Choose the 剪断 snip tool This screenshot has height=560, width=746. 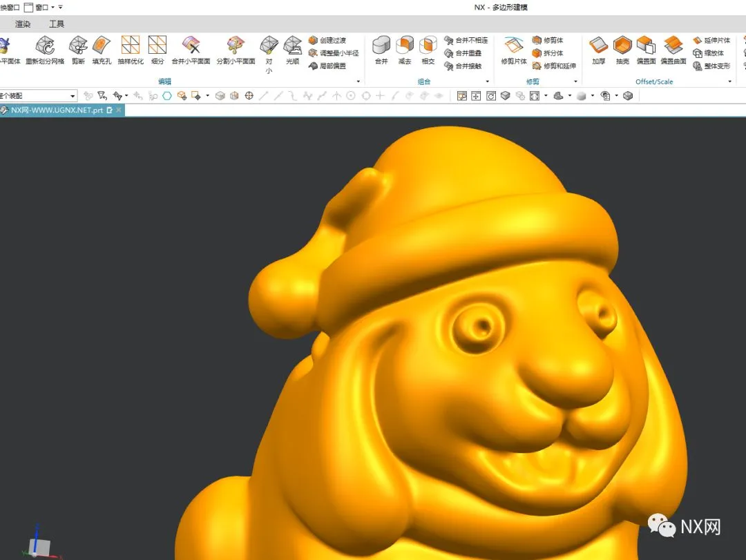[x=78, y=50]
